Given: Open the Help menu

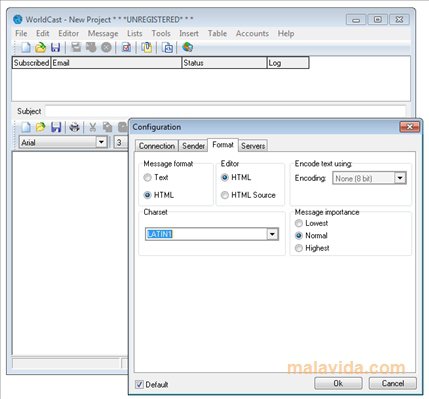Looking at the screenshot, I should point(286,34).
